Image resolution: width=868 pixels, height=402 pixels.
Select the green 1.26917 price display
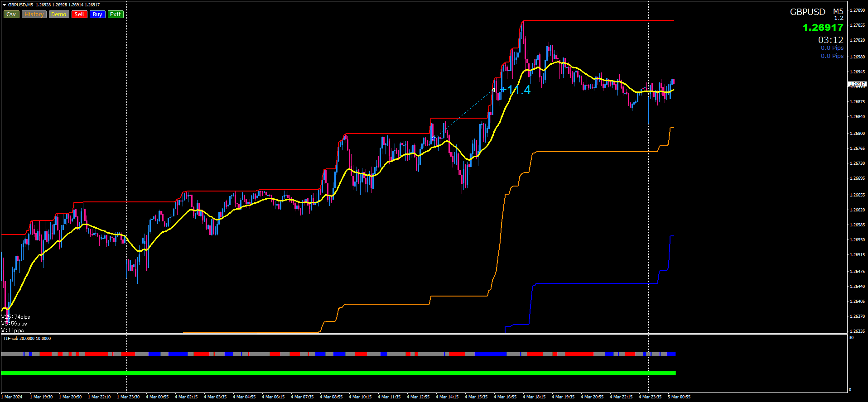pos(823,28)
